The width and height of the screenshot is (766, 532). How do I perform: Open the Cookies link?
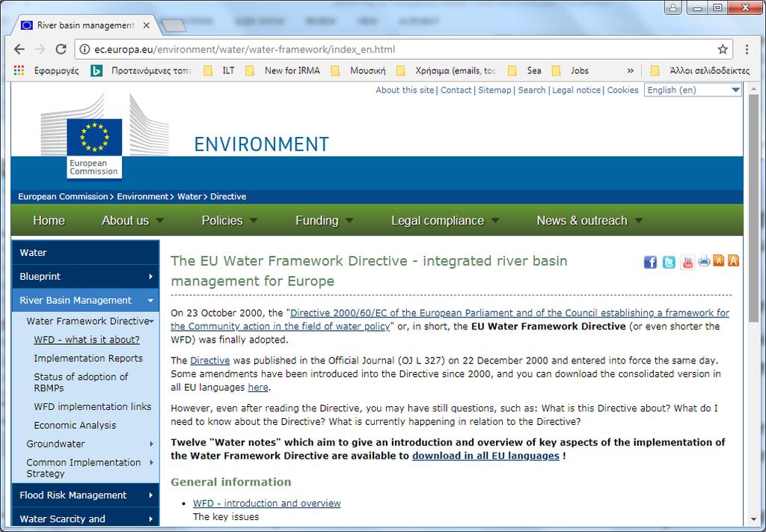point(623,90)
